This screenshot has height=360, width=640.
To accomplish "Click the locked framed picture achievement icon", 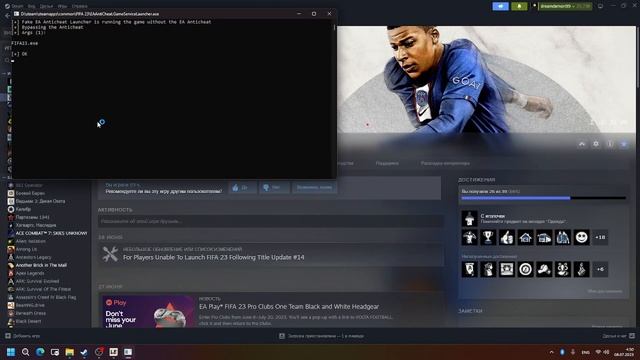I will coord(507,269).
